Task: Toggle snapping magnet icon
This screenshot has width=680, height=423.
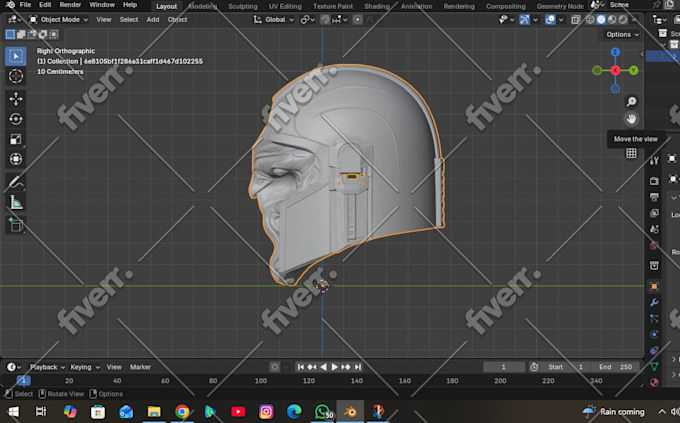Action: 325,20
